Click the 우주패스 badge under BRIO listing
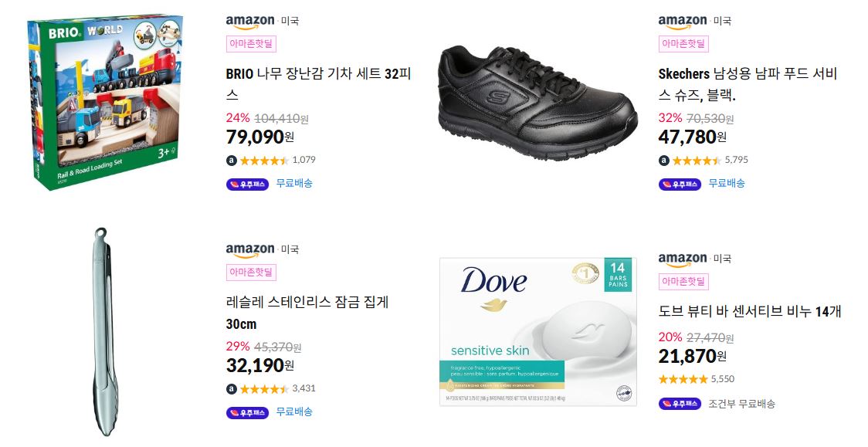 247,185
